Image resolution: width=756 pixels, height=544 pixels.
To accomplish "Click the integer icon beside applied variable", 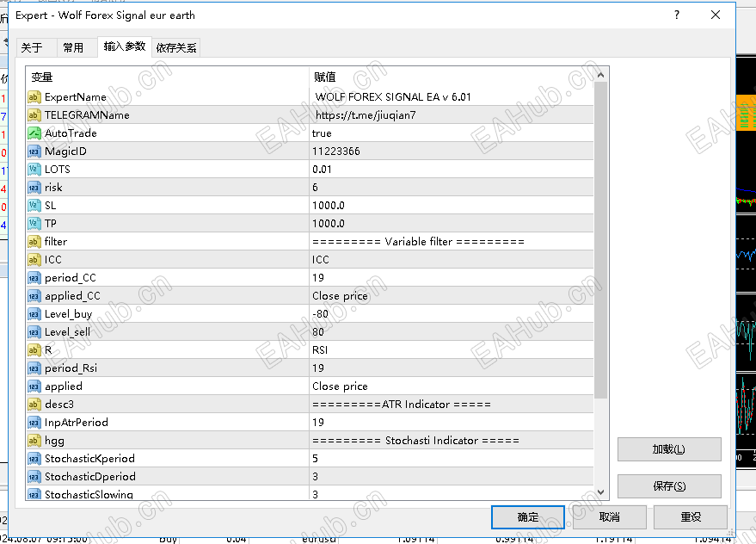I will click(x=34, y=386).
